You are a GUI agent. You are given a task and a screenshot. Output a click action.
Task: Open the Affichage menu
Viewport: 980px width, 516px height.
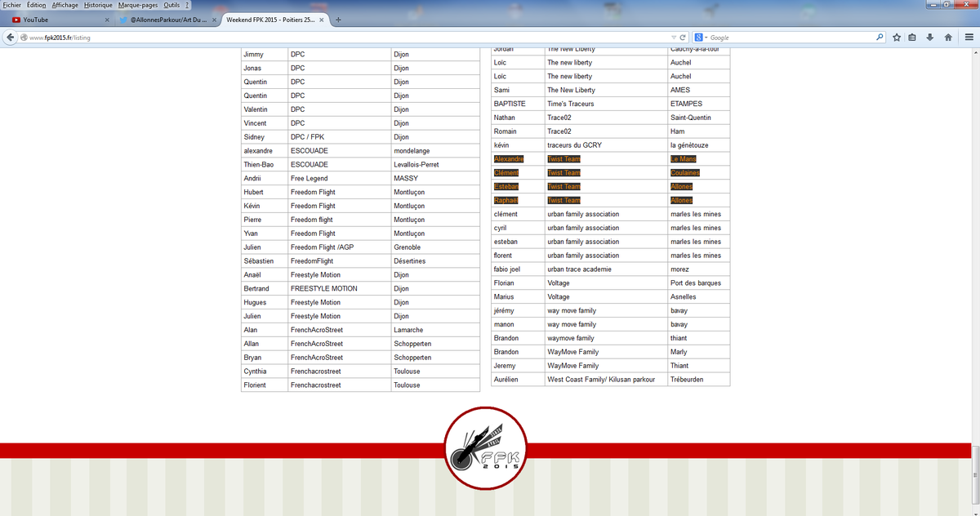65,5
